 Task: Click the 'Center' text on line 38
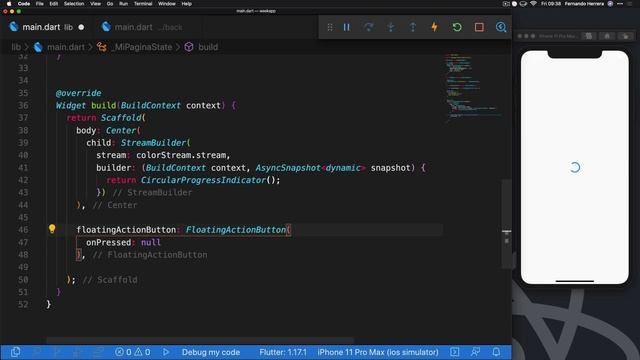pyautogui.click(x=121, y=131)
